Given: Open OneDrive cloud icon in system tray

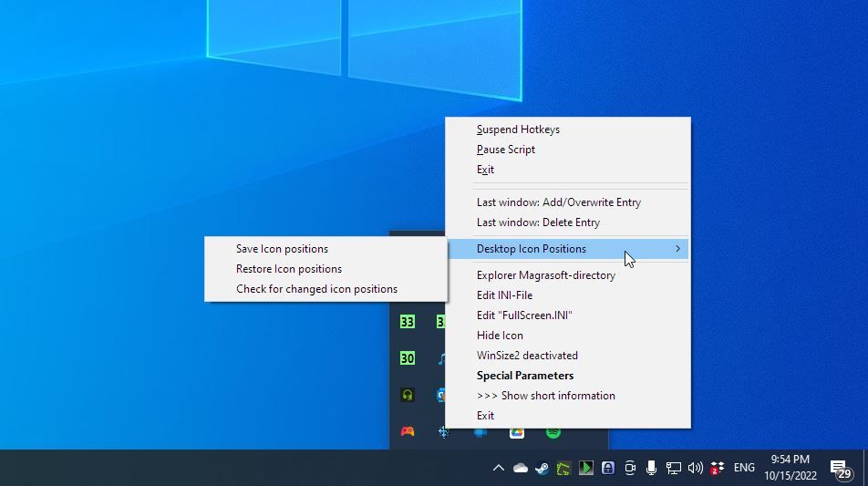Looking at the screenshot, I should pos(521,469).
